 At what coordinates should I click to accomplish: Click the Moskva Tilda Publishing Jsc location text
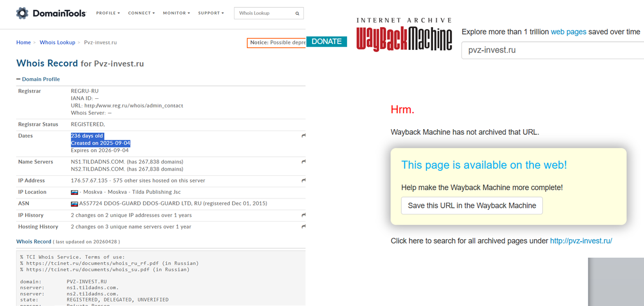129,192
